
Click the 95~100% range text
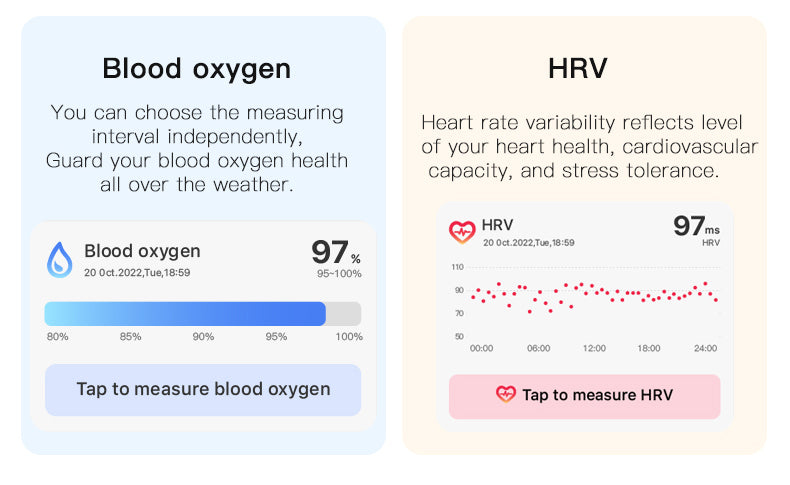pos(339,274)
